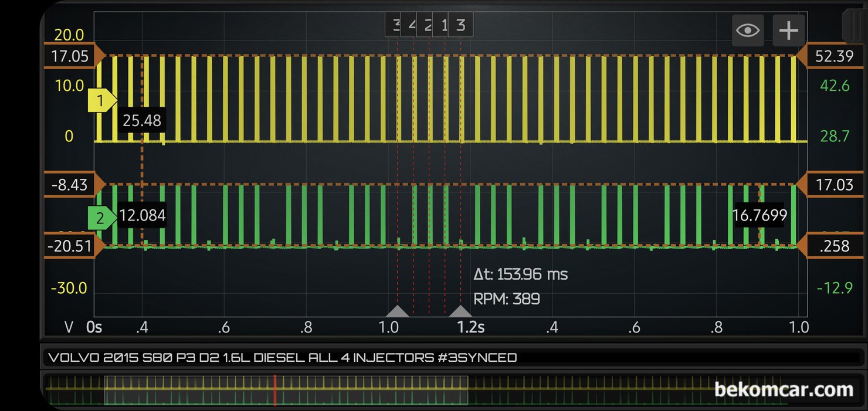Select the cylinder 4 marker tab
This screenshot has width=868, height=411.
(x=412, y=25)
